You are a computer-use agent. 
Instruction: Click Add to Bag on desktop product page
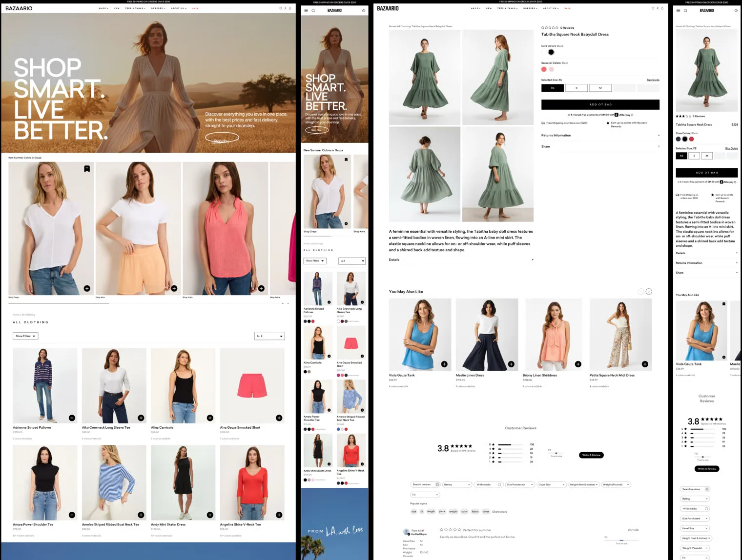pos(600,104)
